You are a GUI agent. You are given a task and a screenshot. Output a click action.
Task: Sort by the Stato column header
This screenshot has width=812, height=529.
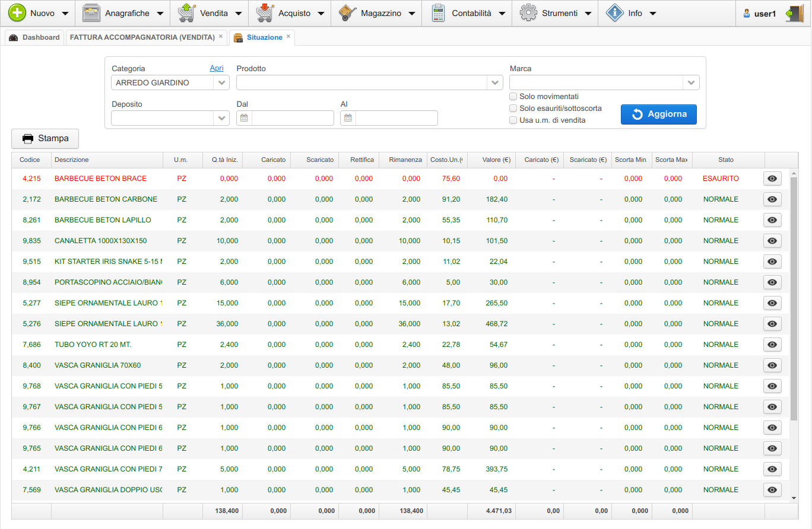[728, 160]
